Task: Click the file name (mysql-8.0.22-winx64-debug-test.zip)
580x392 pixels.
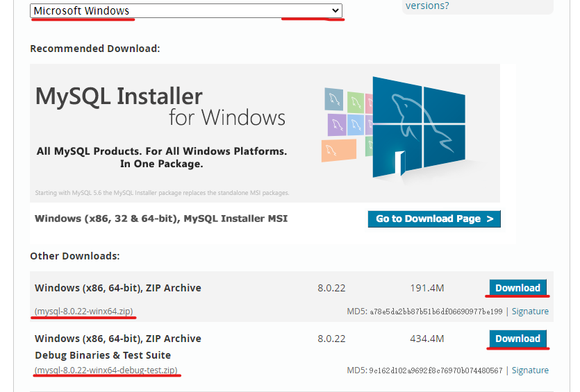Action: pyautogui.click(x=106, y=370)
